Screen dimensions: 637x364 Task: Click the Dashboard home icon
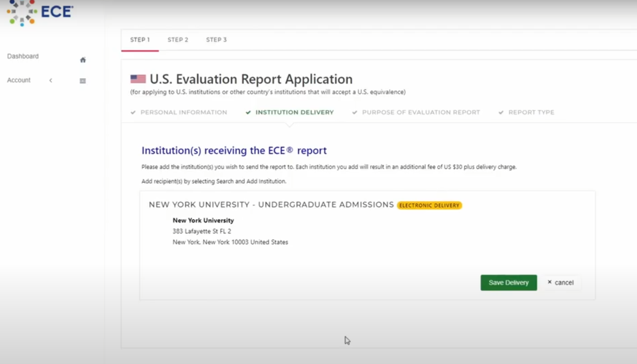[x=83, y=60]
